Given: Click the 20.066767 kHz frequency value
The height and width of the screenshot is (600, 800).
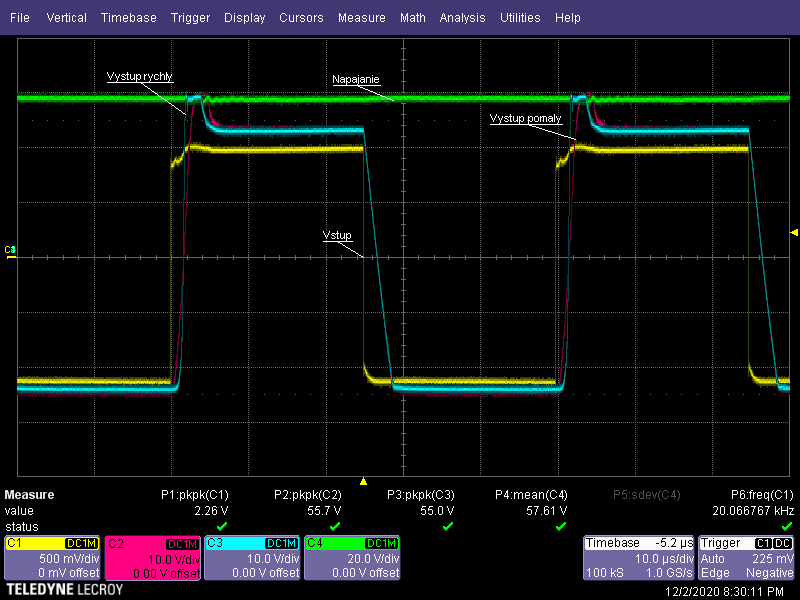Looking at the screenshot, I should point(753,511).
